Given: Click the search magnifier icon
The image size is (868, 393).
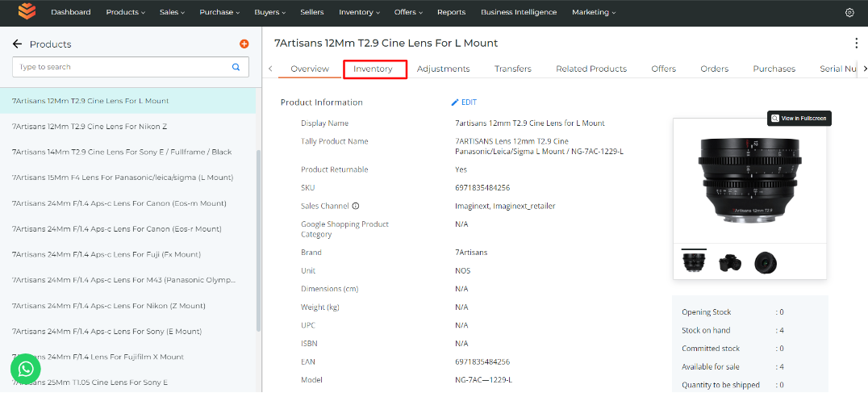Looking at the screenshot, I should [236, 67].
